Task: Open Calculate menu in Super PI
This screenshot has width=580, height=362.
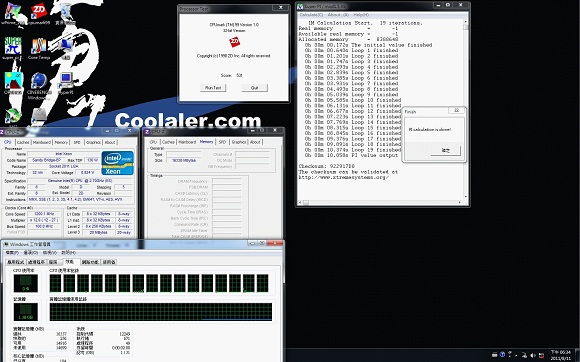Action: [x=311, y=15]
